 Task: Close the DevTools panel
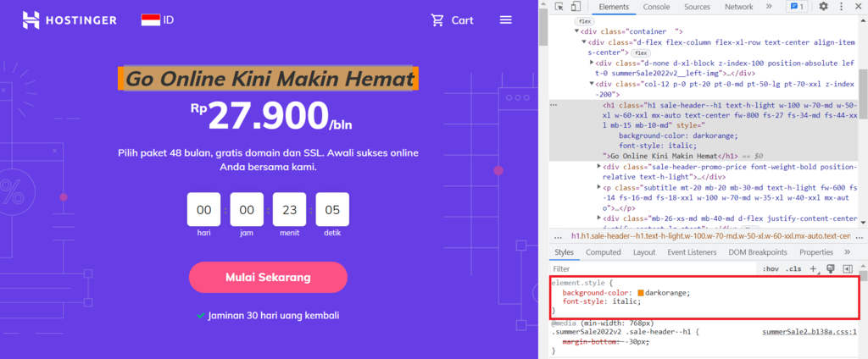(x=858, y=7)
